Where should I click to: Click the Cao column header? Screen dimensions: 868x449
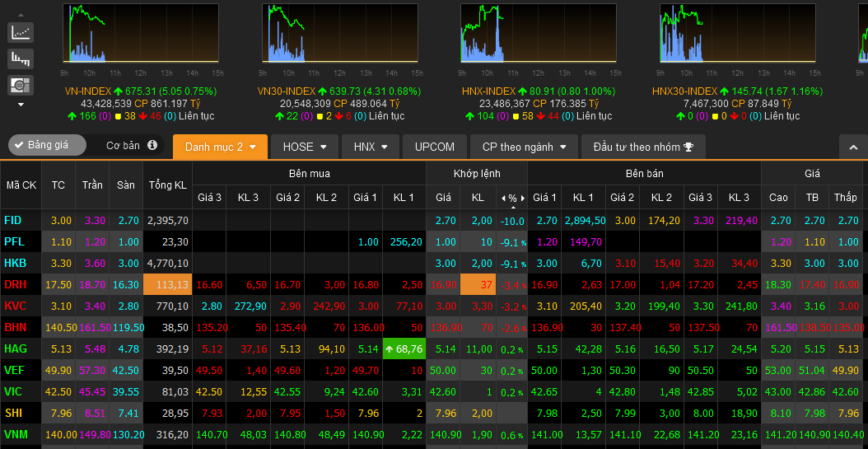coord(778,198)
